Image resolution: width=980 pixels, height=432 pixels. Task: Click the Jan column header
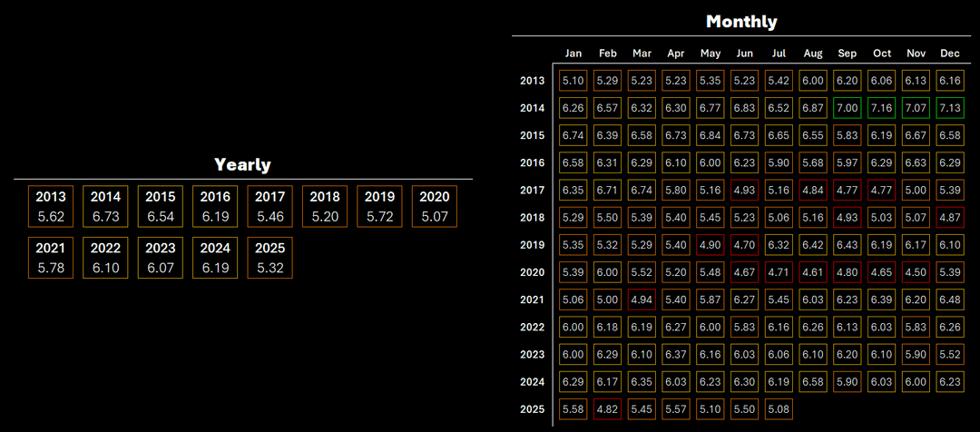(x=573, y=53)
